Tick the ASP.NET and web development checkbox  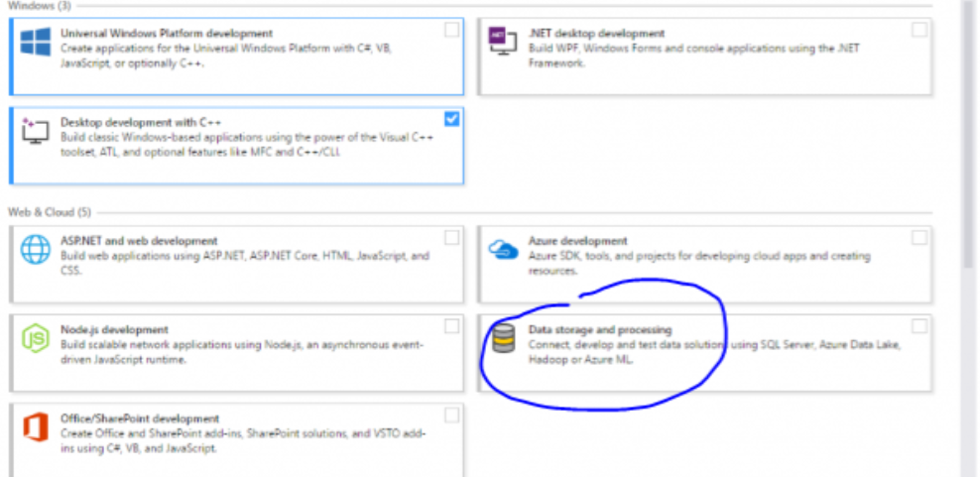pos(451,237)
